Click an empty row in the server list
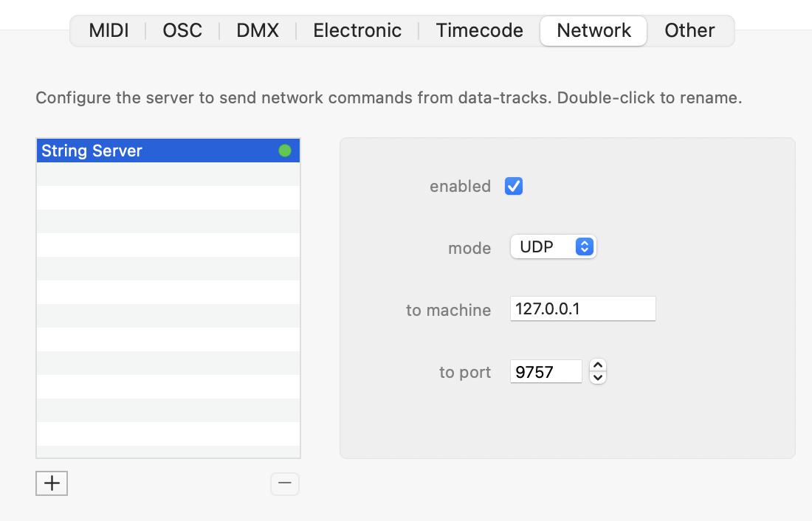Viewport: 812px width, 521px height. [x=168, y=292]
